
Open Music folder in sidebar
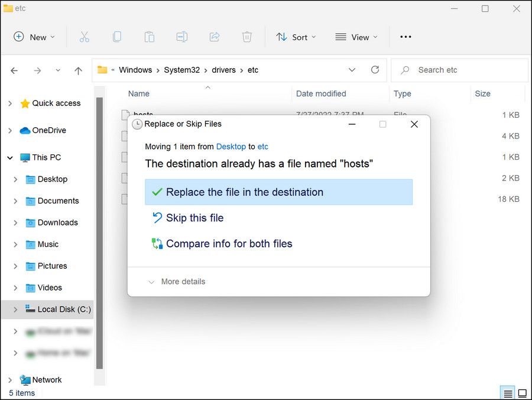coord(48,244)
